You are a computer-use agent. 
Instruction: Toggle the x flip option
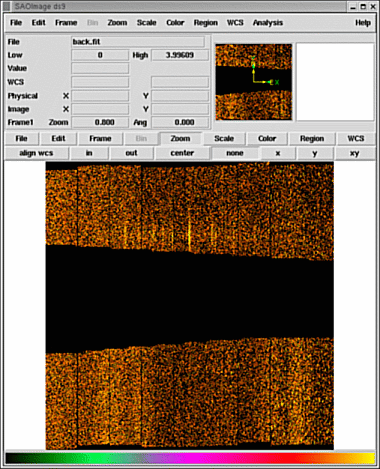[278, 153]
